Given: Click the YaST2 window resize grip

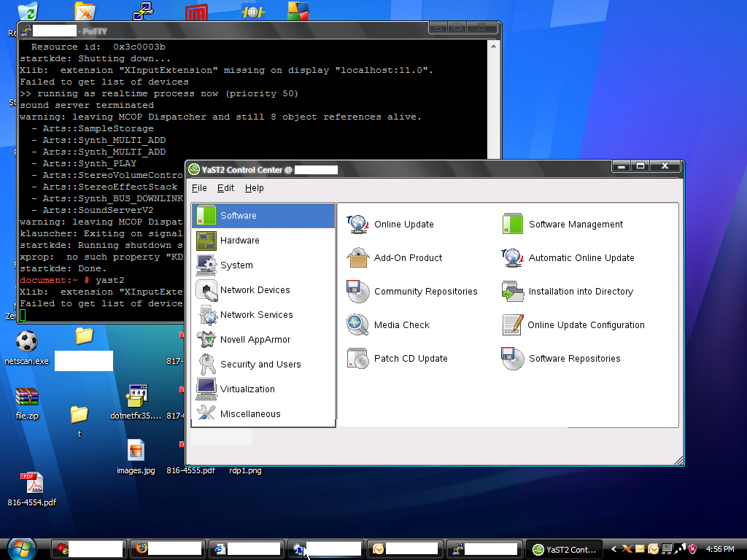Looking at the screenshot, I should click(x=679, y=461).
